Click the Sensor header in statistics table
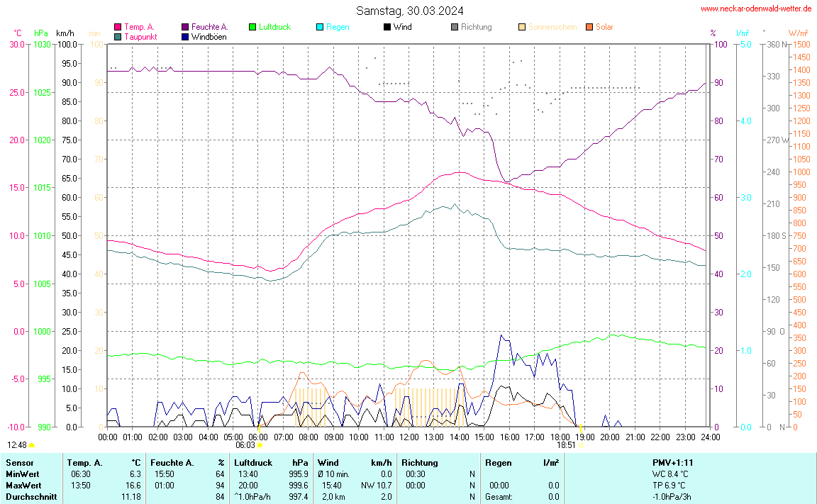Screen dimensions: 817x504 tap(18, 462)
